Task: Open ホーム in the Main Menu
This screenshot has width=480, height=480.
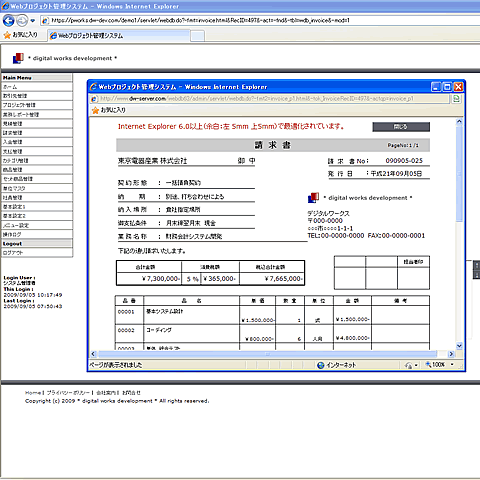Action: coord(37,87)
